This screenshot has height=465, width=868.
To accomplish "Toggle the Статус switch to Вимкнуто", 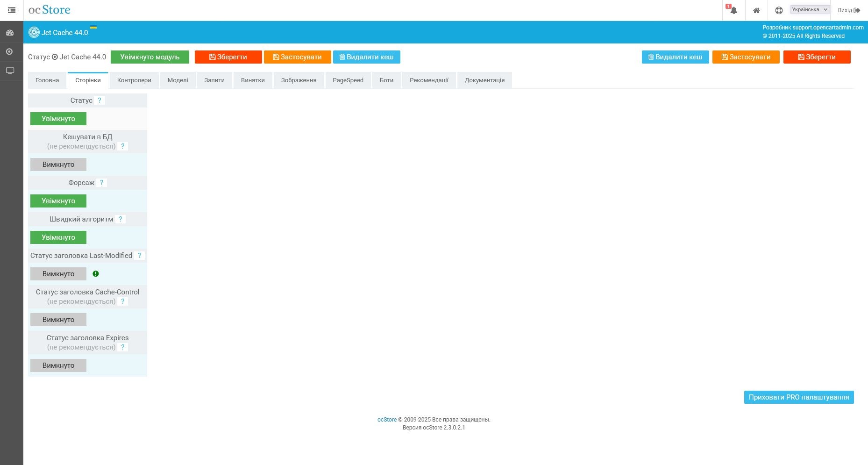I will [x=58, y=118].
